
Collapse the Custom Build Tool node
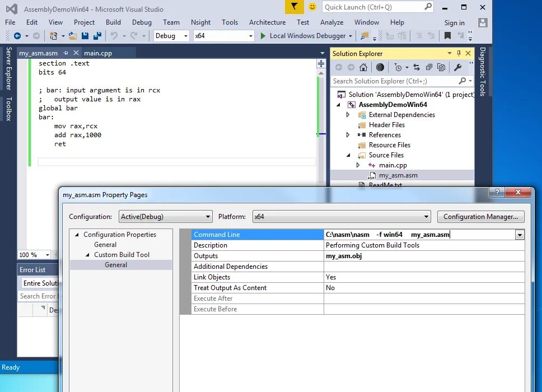87,255
